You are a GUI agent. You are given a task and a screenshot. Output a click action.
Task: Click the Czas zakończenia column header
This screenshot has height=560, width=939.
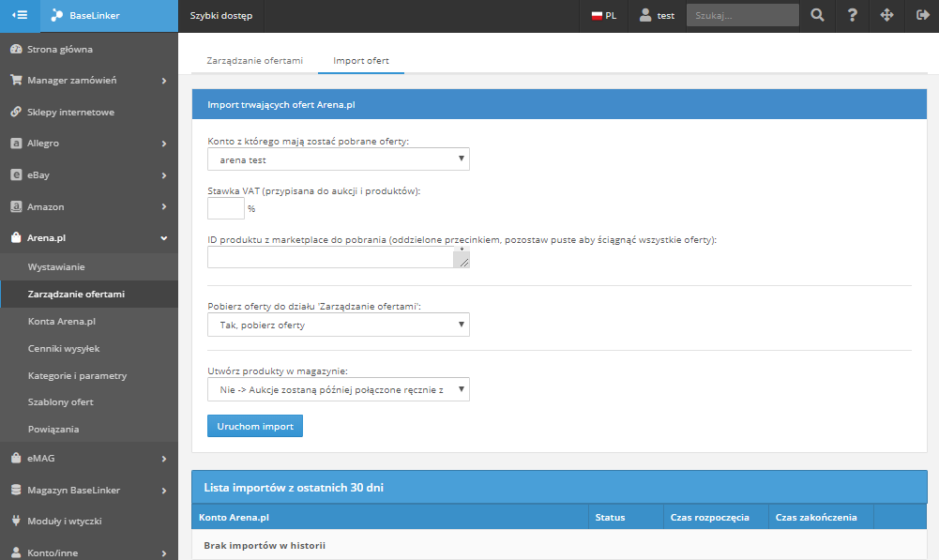821,517
